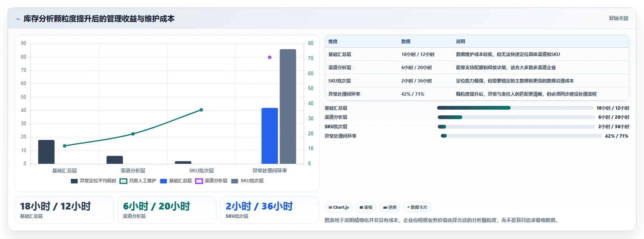Click description starting 颗粒度提升后
The width and height of the screenshot is (644, 239).
[526, 94]
